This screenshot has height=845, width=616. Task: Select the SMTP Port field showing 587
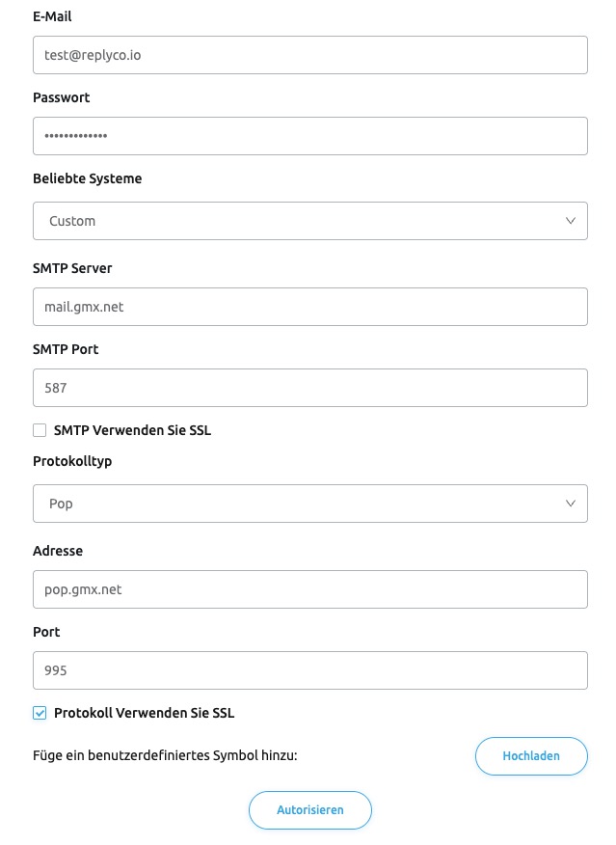coord(310,388)
